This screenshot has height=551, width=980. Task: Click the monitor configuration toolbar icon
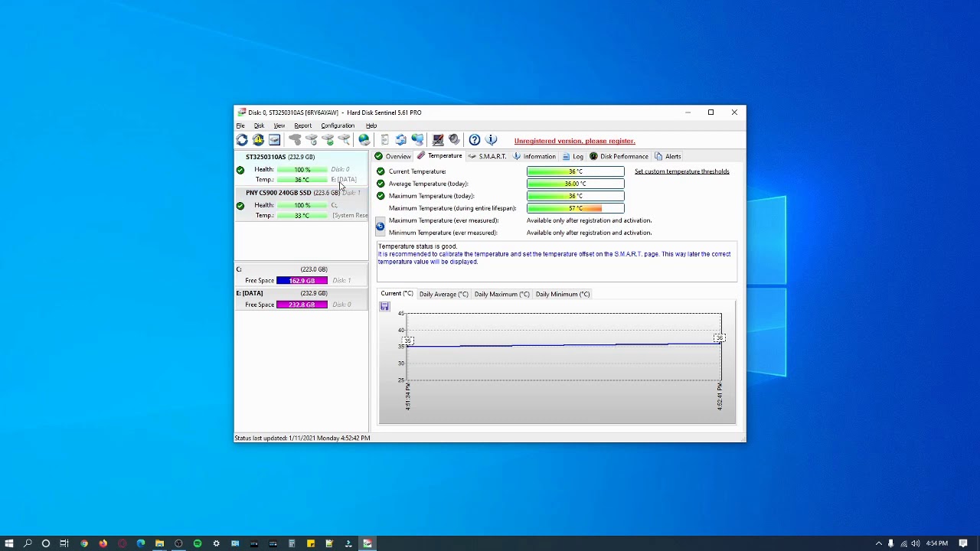pyautogui.click(x=438, y=140)
